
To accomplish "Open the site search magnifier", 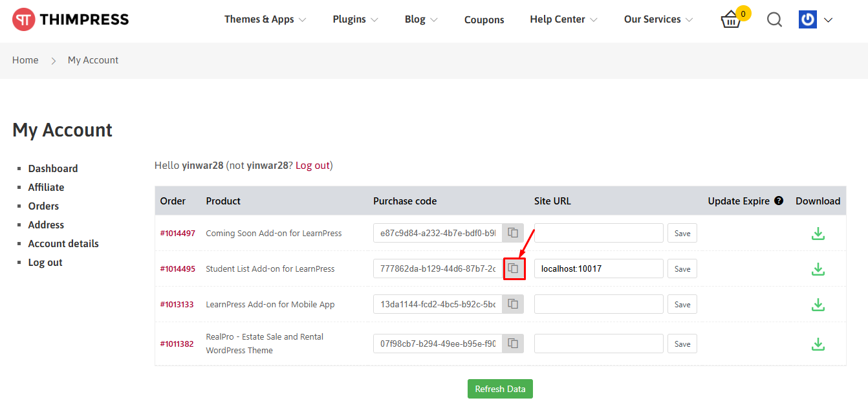I will coord(774,20).
